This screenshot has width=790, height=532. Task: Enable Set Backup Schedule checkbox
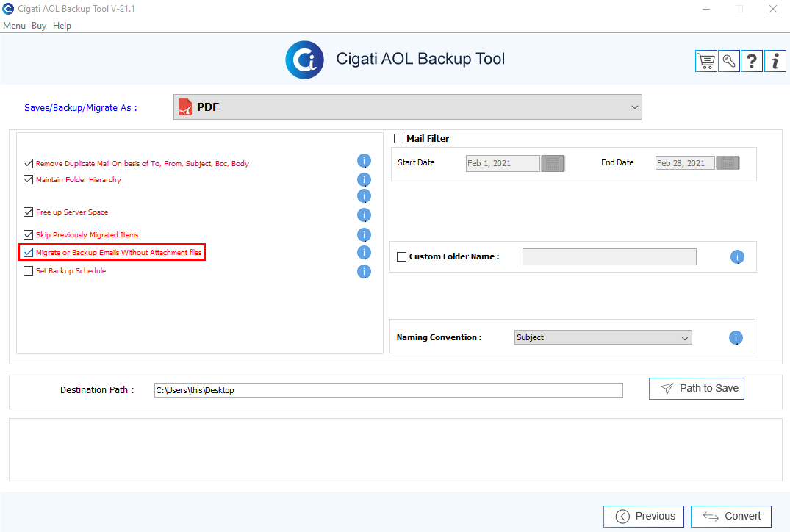click(28, 271)
